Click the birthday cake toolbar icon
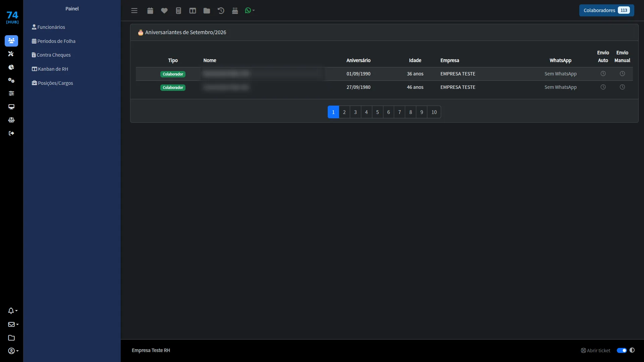This screenshot has height=362, width=644. (x=235, y=11)
